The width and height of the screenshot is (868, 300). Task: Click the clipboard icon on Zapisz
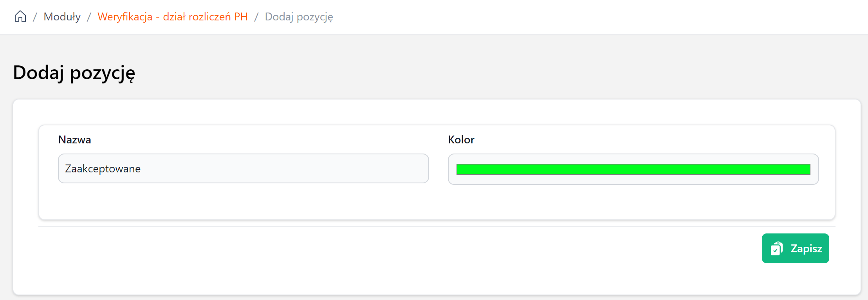(776, 249)
